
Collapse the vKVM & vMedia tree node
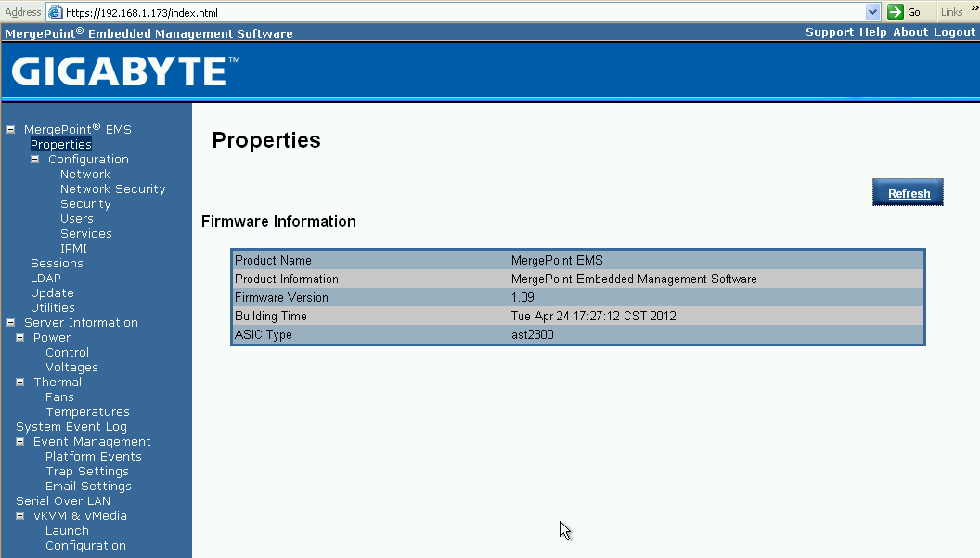(20, 516)
